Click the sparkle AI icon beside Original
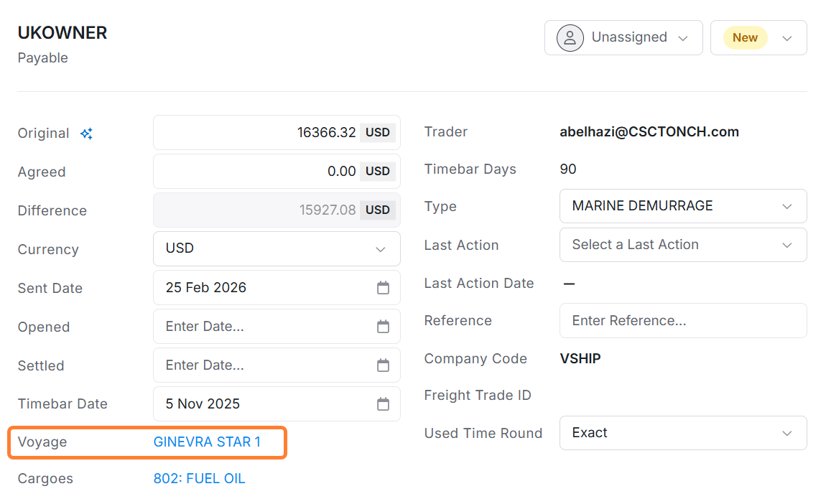The height and width of the screenshot is (504, 826). click(86, 134)
